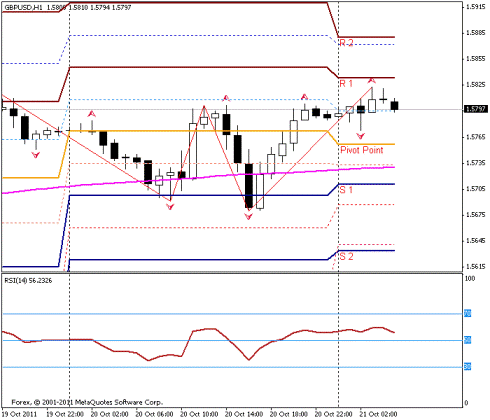Click the up fractal arrow beside R 1 label
The width and height of the screenshot is (490, 420).
click(372, 80)
